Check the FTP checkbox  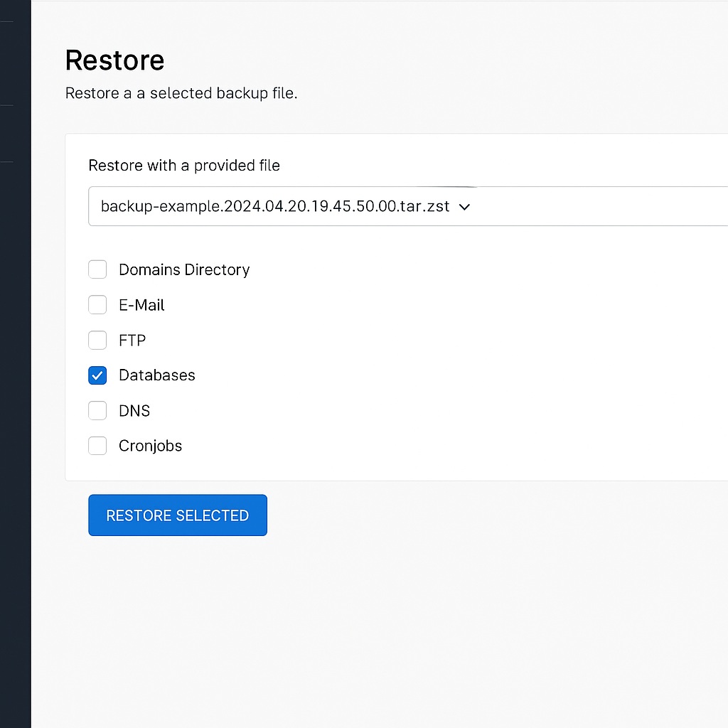[97, 341]
